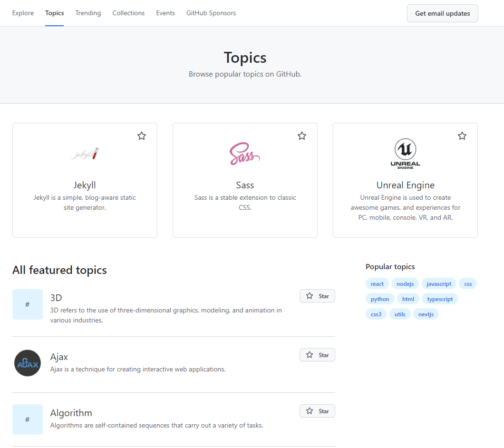Open the GitHub Sponsors page

(211, 13)
